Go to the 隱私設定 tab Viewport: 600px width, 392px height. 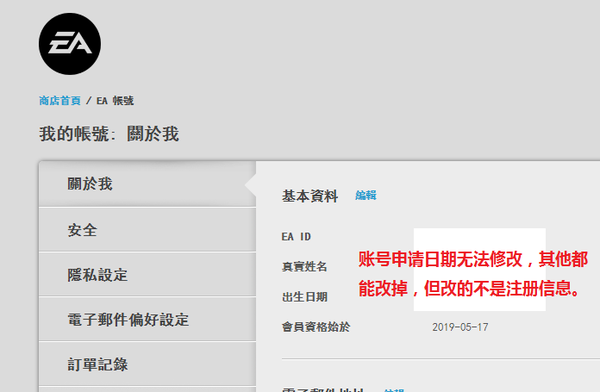pos(147,275)
